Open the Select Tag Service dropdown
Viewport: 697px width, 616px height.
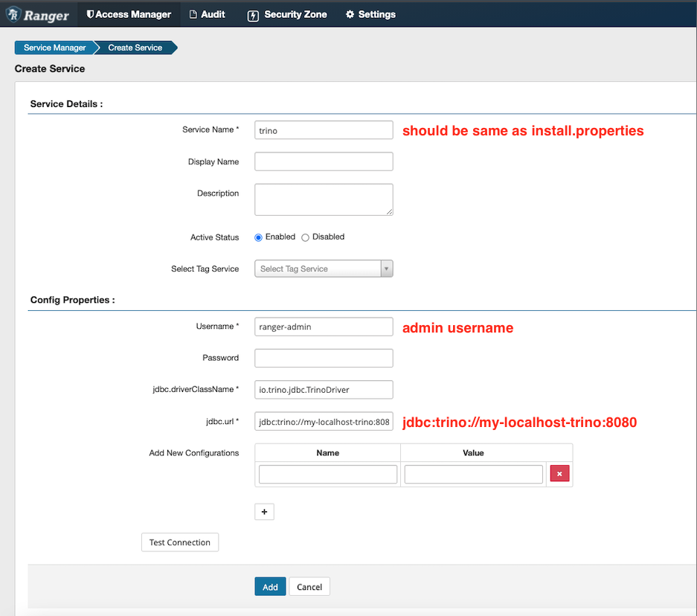pyautogui.click(x=324, y=269)
